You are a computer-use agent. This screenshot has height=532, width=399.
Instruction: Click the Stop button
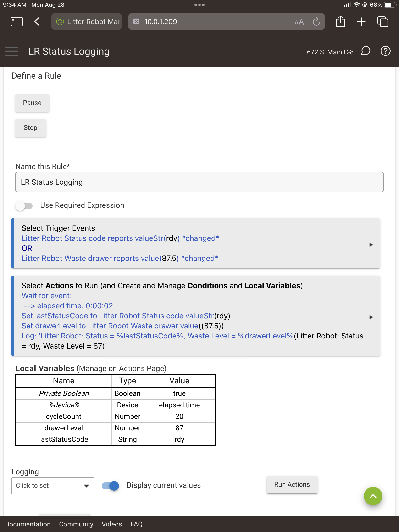point(31,128)
